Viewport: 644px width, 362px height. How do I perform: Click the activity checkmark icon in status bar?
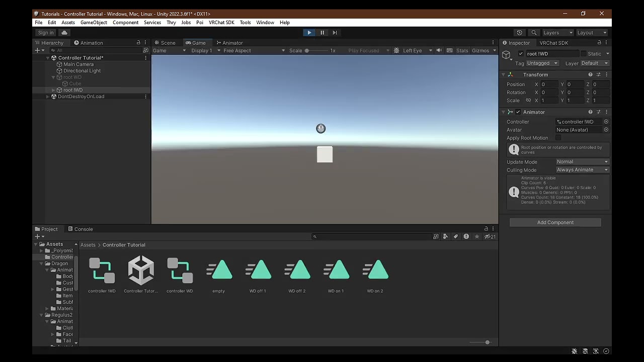click(606, 351)
